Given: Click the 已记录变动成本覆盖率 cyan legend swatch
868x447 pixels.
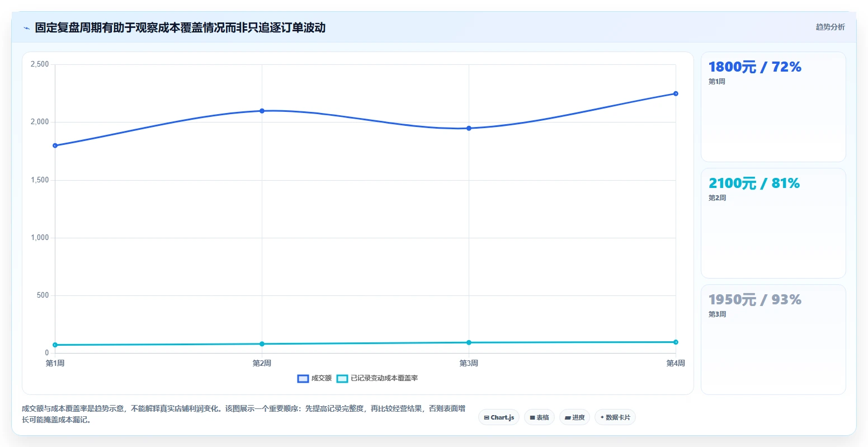Looking at the screenshot, I should tap(342, 379).
